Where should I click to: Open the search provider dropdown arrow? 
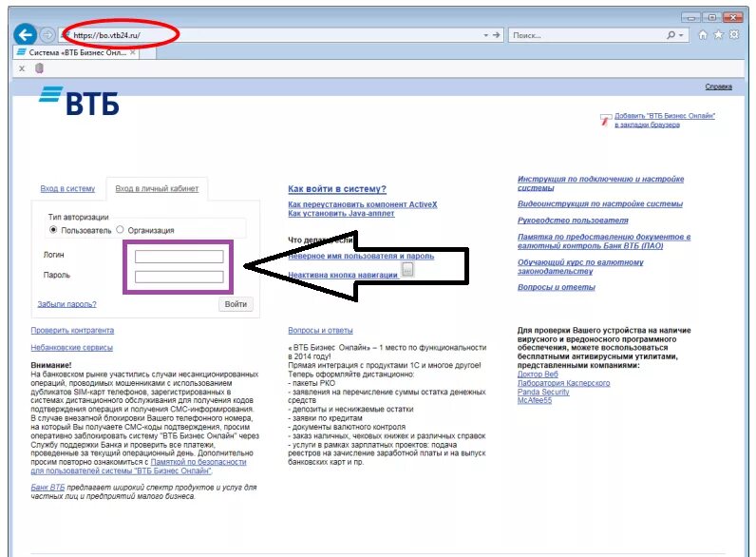[681, 35]
